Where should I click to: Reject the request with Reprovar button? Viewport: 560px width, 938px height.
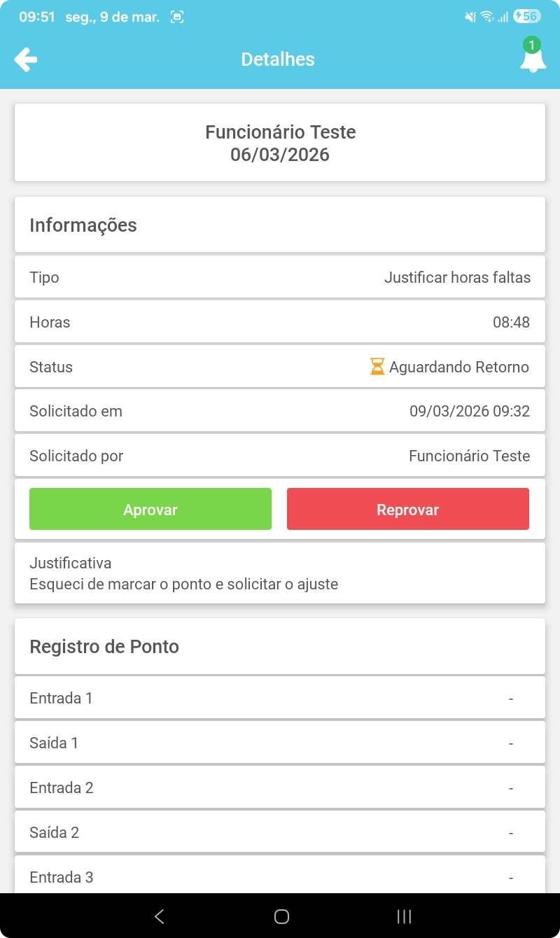coord(408,509)
